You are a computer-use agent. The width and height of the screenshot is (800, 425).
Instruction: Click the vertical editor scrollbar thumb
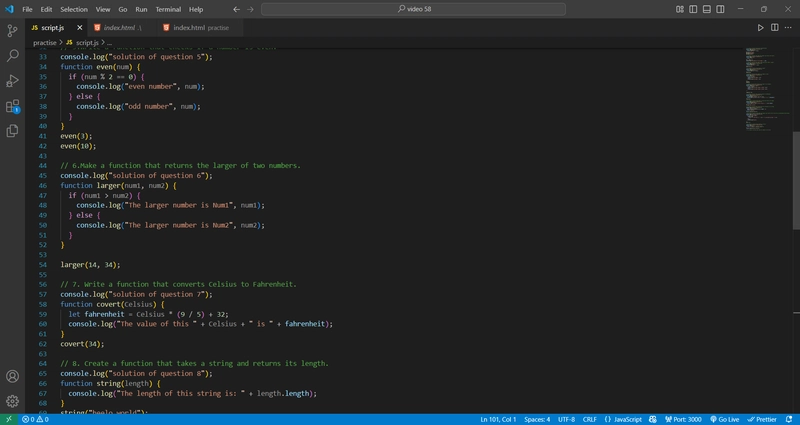pyautogui.click(x=796, y=179)
